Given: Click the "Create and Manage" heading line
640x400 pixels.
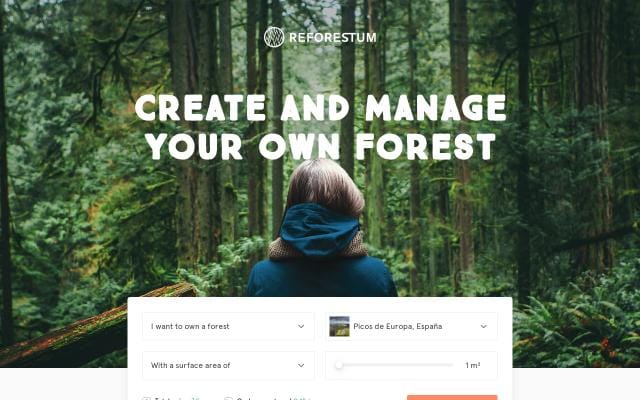Looking at the screenshot, I should (320, 108).
